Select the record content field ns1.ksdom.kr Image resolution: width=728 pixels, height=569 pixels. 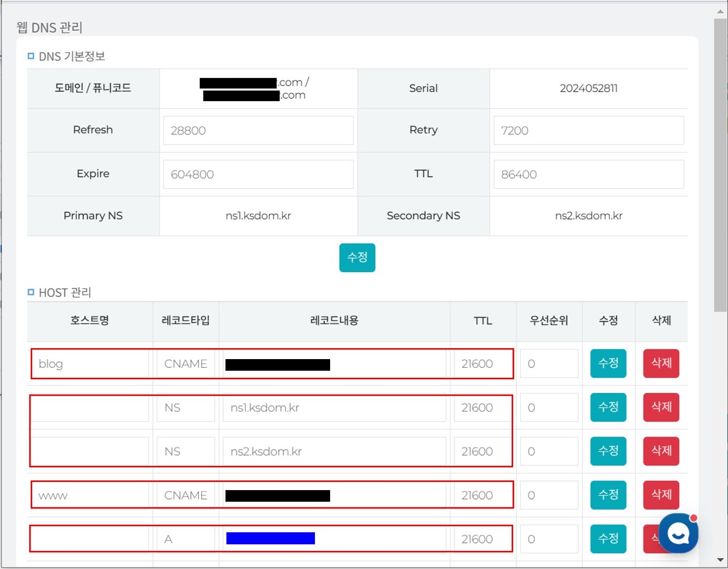(334, 408)
